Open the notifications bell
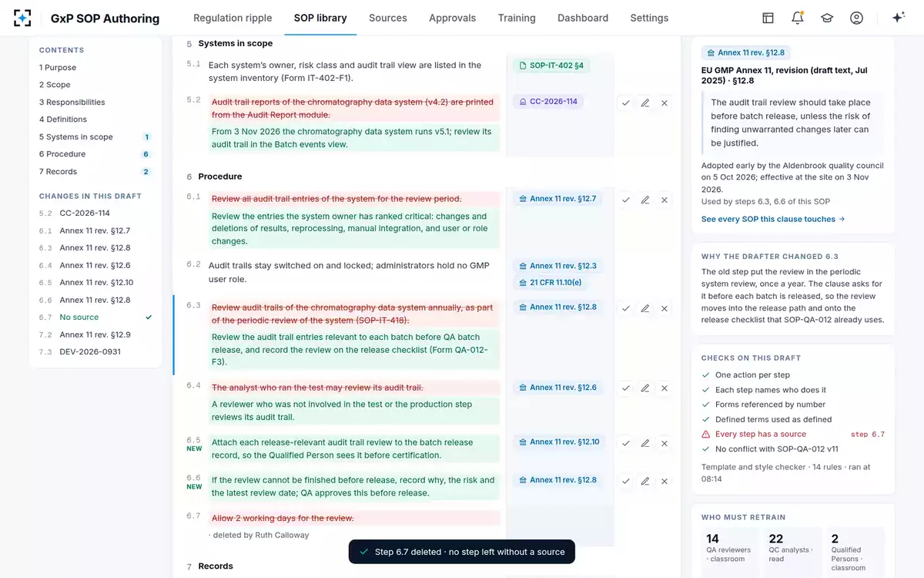The width and height of the screenshot is (924, 578). 798,18
